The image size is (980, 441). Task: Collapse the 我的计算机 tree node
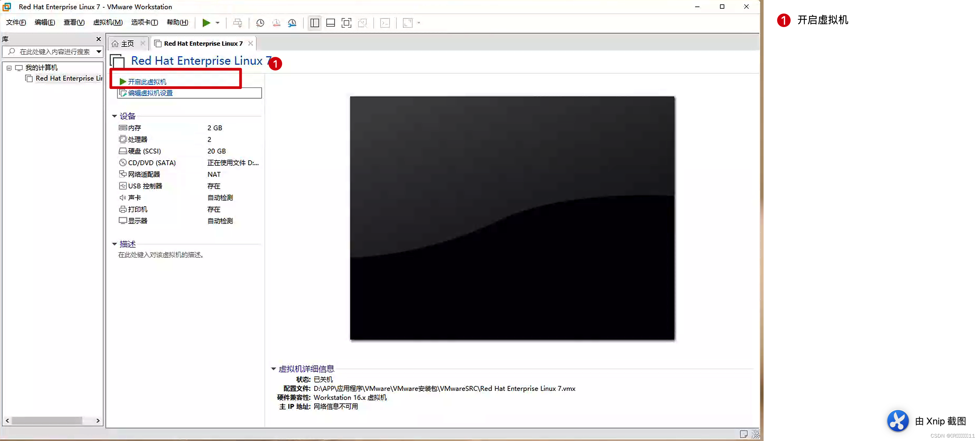[9, 68]
